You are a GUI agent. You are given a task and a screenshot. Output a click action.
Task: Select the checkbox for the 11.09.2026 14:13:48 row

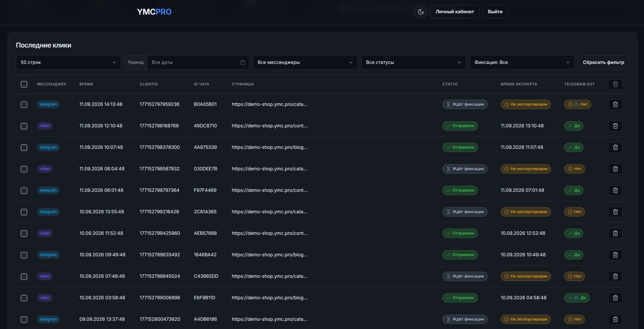pos(24,105)
